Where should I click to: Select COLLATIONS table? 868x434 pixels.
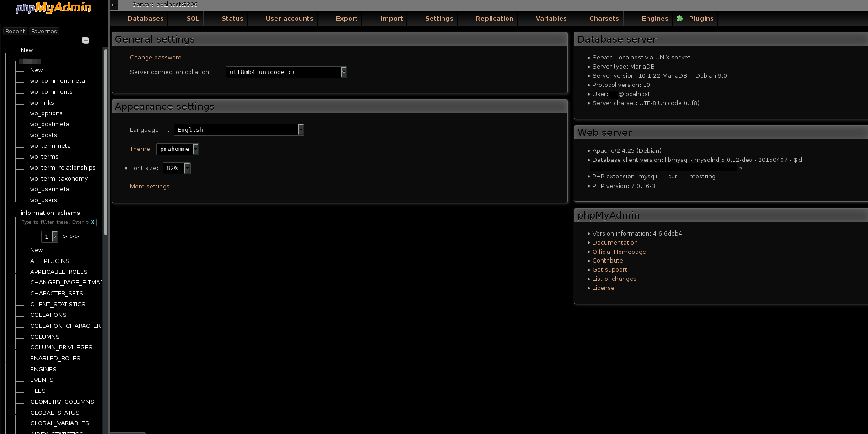(49, 315)
